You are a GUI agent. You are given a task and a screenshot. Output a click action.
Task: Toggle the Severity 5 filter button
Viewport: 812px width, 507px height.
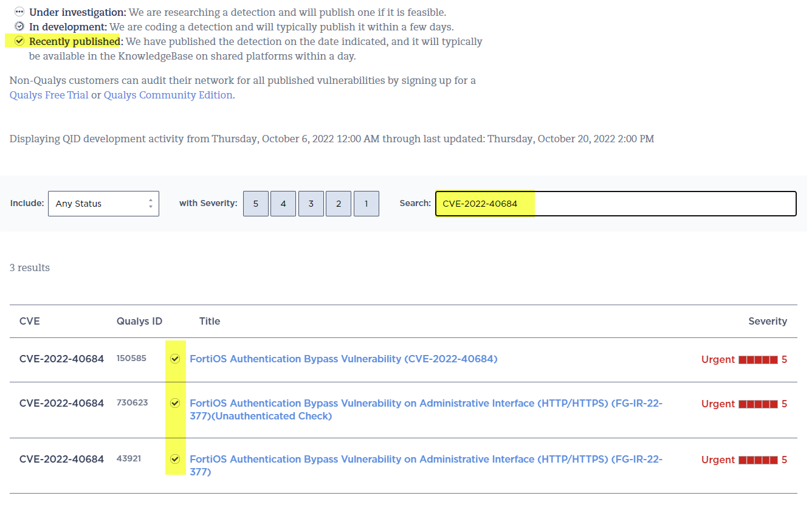coord(255,203)
